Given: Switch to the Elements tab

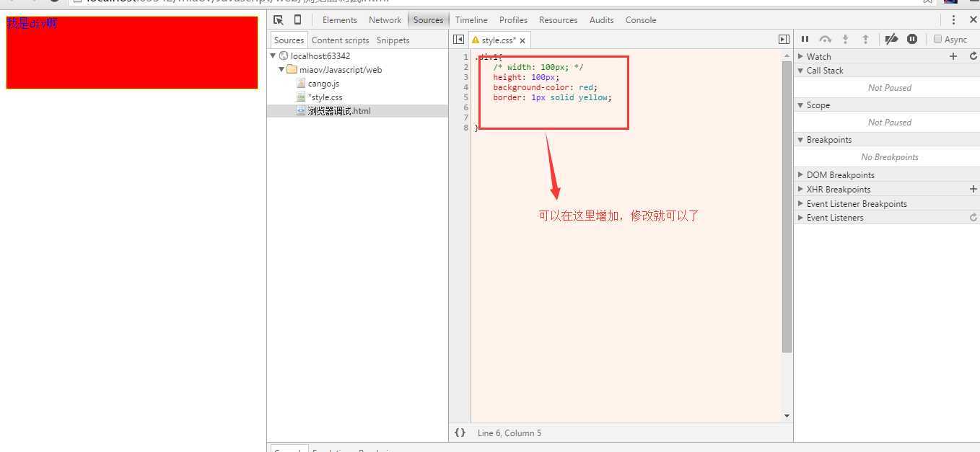Looking at the screenshot, I should (x=339, y=20).
